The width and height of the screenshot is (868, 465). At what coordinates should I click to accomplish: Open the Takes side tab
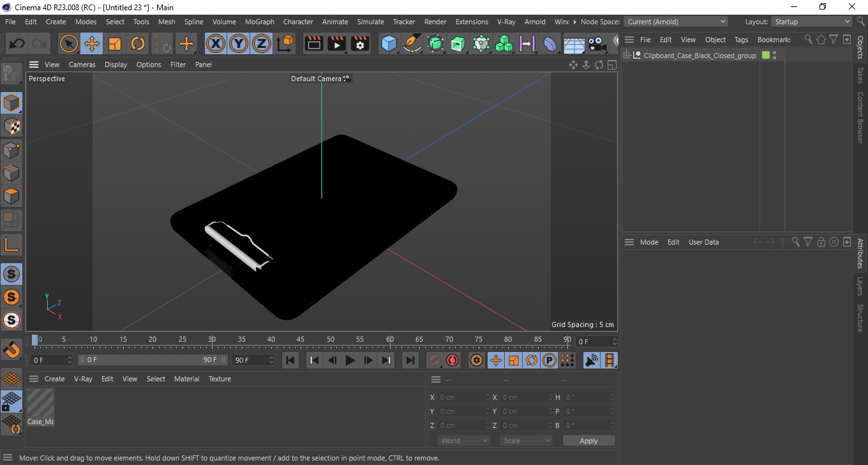click(x=860, y=75)
